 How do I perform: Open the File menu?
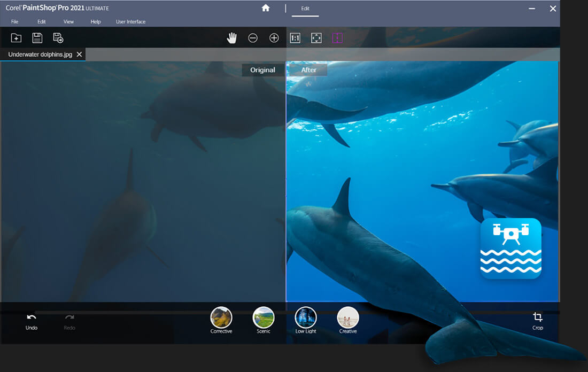pos(14,22)
